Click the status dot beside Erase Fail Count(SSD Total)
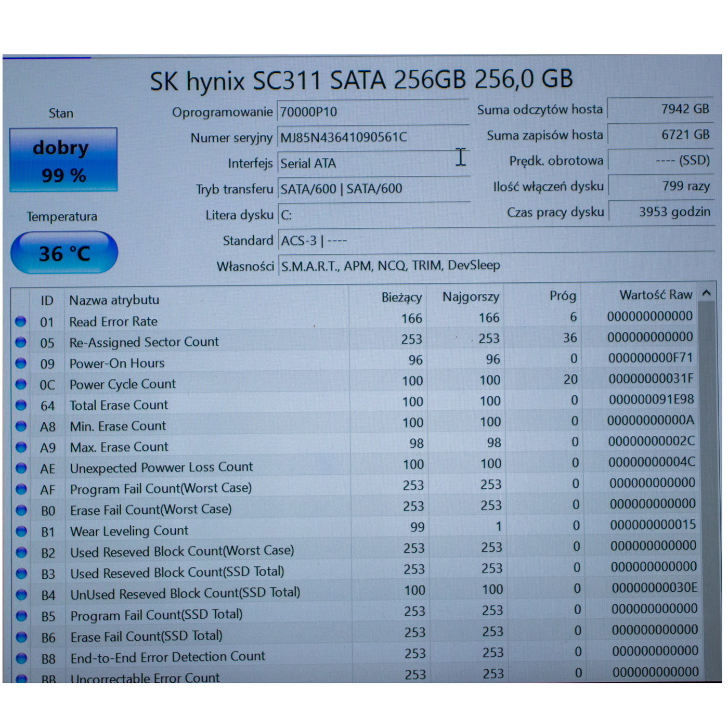728x728 pixels. [21, 637]
